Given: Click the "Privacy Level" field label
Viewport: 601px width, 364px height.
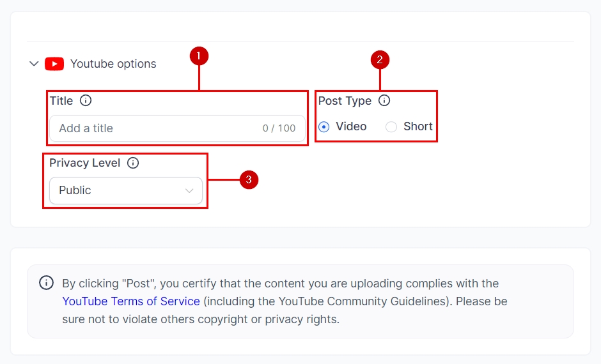Looking at the screenshot, I should tap(85, 163).
